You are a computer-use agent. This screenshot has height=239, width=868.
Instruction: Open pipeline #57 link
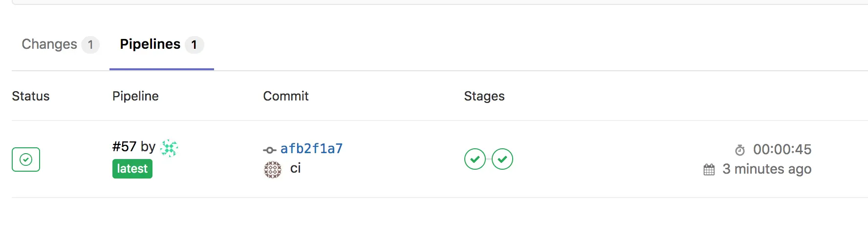click(124, 146)
